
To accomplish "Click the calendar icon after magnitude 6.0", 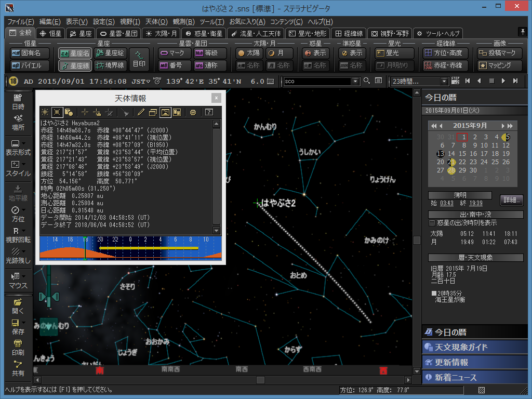I will coord(270,81).
